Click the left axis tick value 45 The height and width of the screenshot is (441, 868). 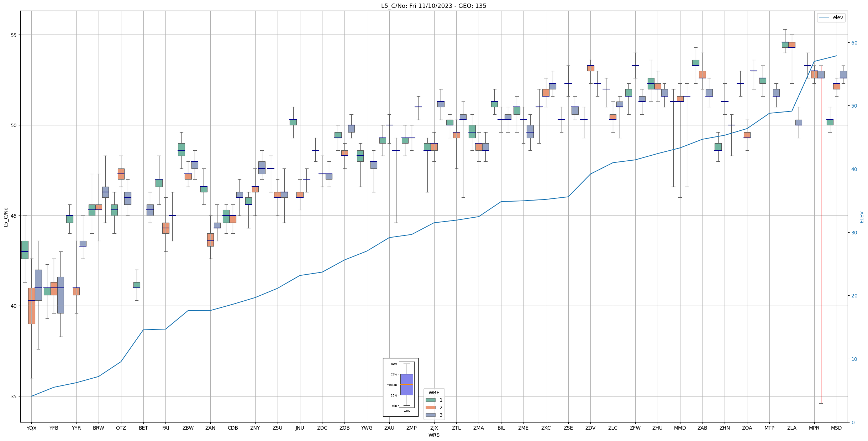pos(14,216)
